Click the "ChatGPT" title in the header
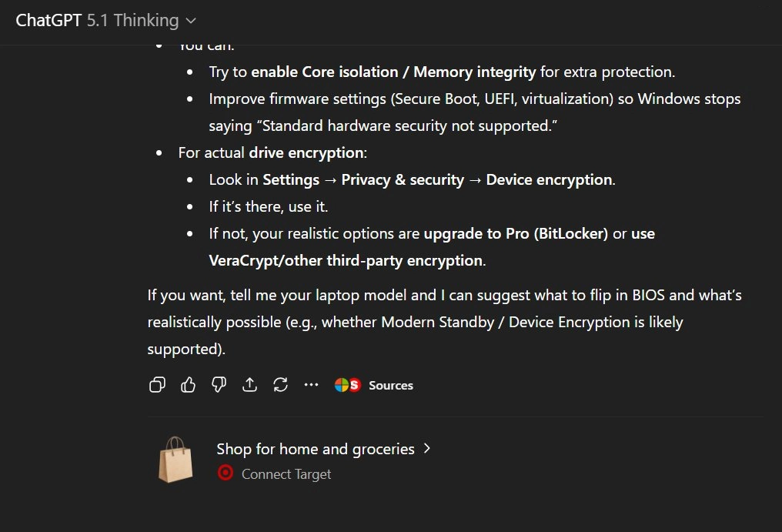782x532 pixels. pos(48,21)
